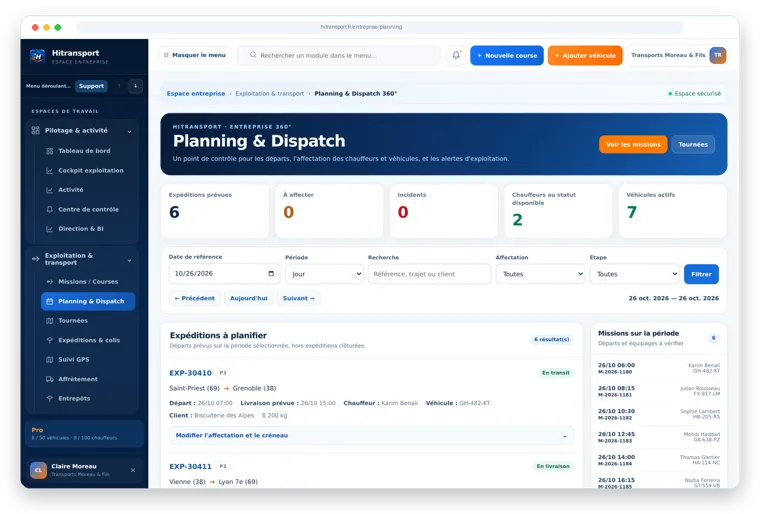Click the Tableau de bord grid icon
This screenshot has width=760, height=514.
pyautogui.click(x=49, y=151)
